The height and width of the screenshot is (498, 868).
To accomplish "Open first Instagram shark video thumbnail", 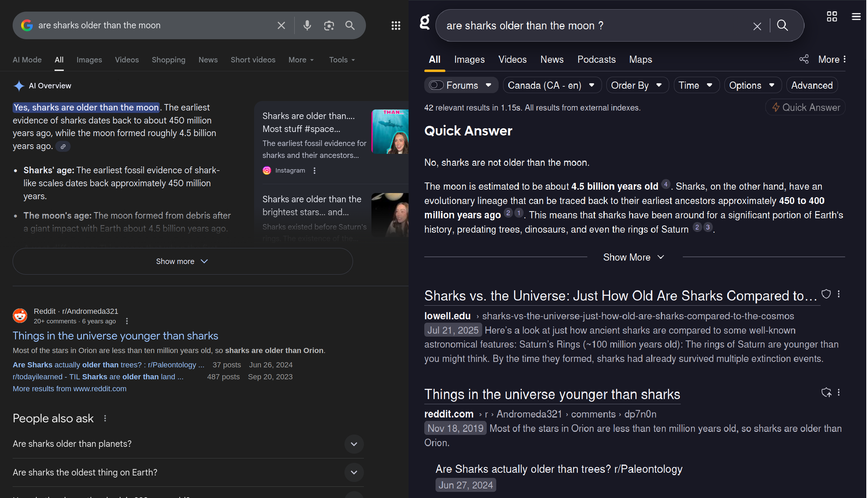I will (x=391, y=132).
